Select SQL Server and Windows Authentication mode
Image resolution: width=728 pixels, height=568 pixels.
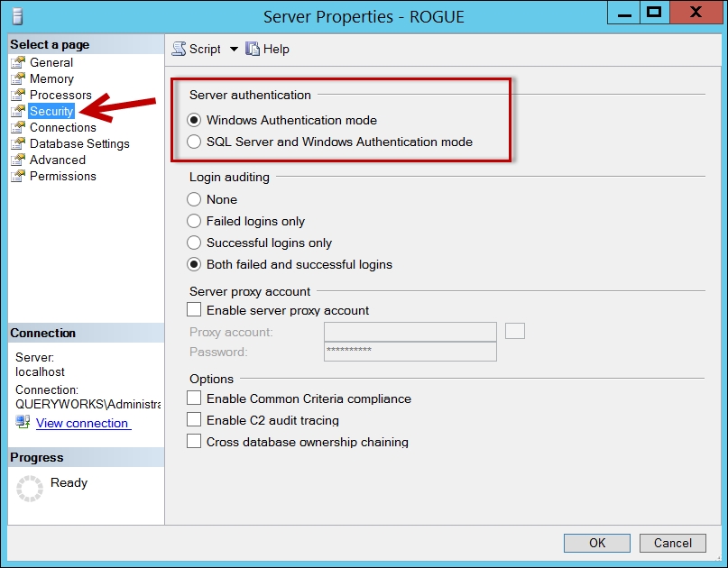[194, 142]
